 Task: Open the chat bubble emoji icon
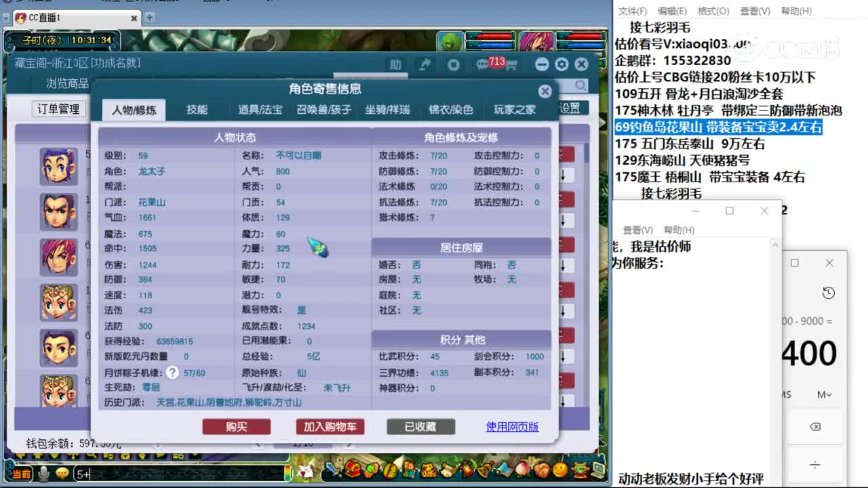[x=62, y=473]
